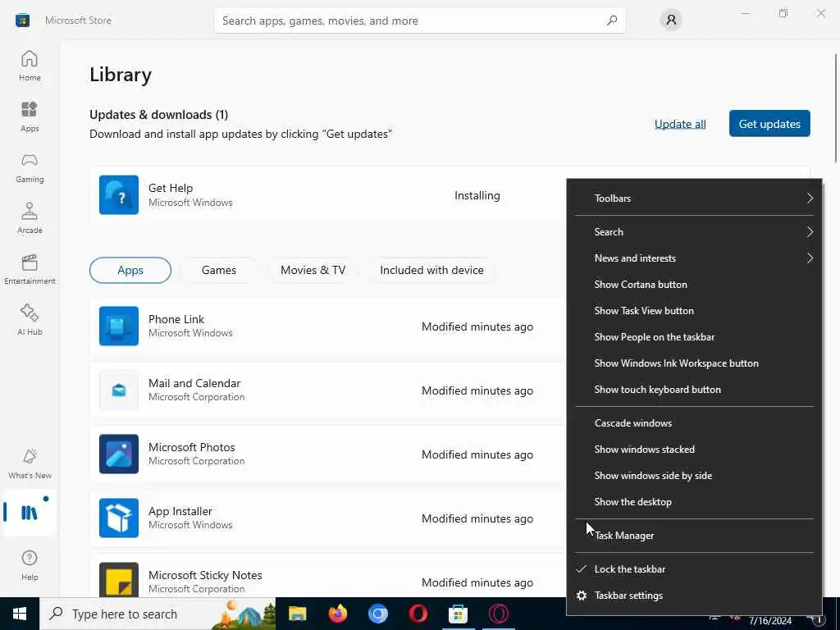Open the Windows Start button

point(20,614)
